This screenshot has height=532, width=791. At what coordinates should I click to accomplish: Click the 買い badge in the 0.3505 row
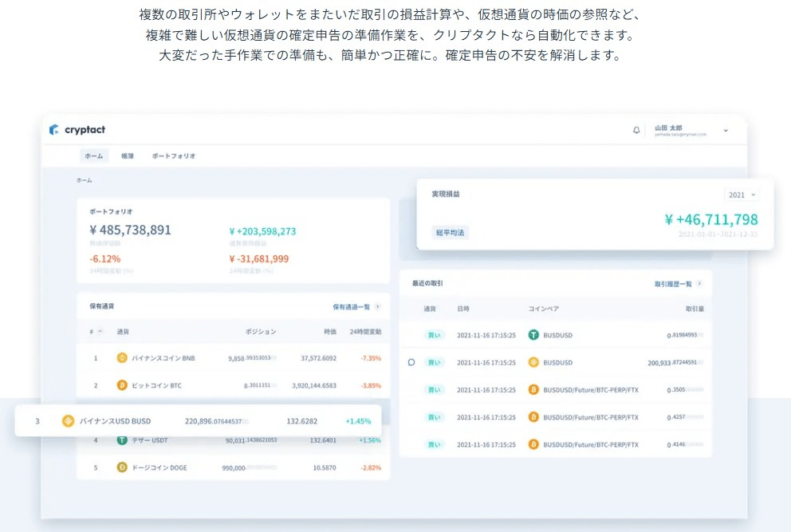(x=434, y=390)
